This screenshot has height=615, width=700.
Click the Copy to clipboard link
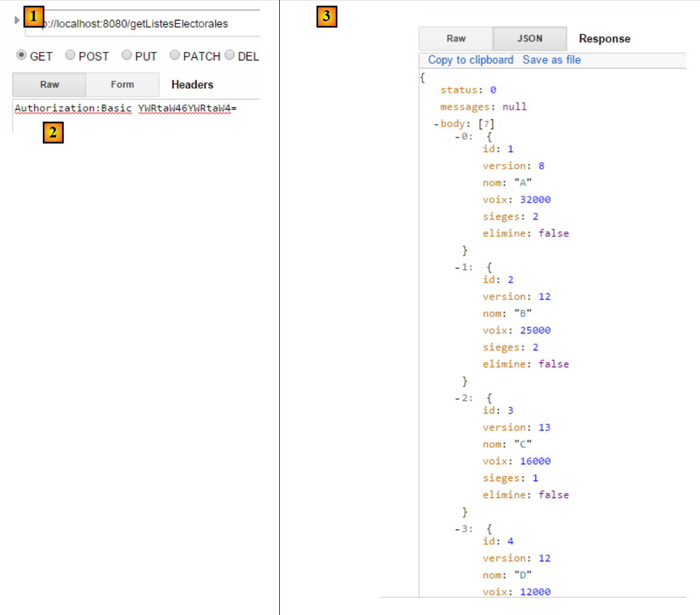pyautogui.click(x=470, y=60)
